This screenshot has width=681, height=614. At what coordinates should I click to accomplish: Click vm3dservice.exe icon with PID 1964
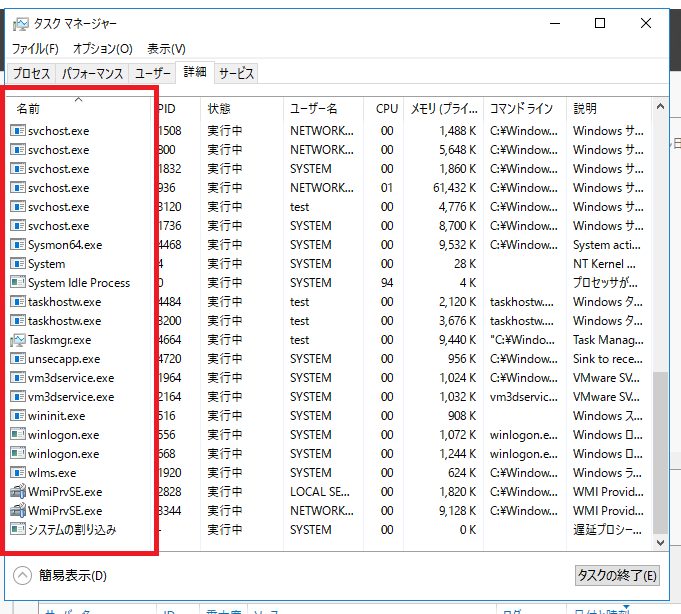(x=17, y=377)
